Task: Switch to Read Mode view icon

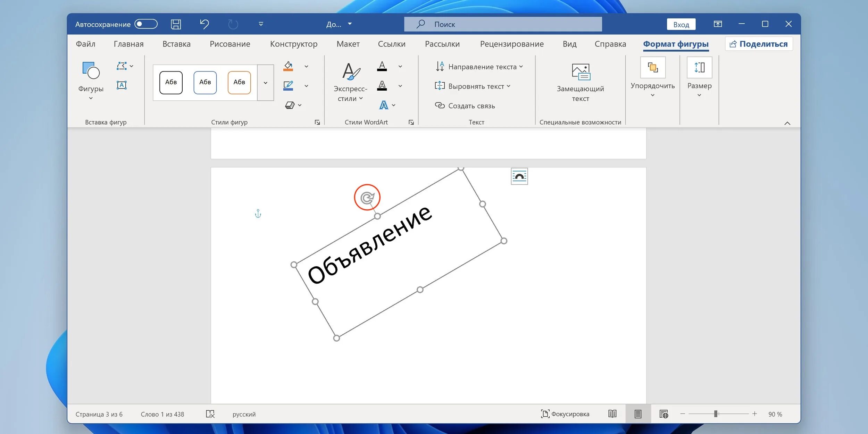Action: point(612,414)
